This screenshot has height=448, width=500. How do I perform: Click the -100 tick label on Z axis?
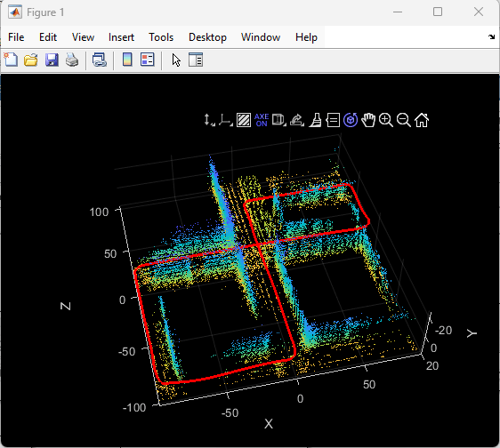tap(134, 407)
